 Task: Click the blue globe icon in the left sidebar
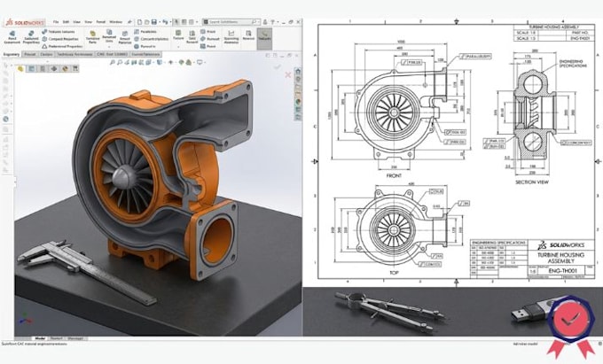click(x=6, y=119)
